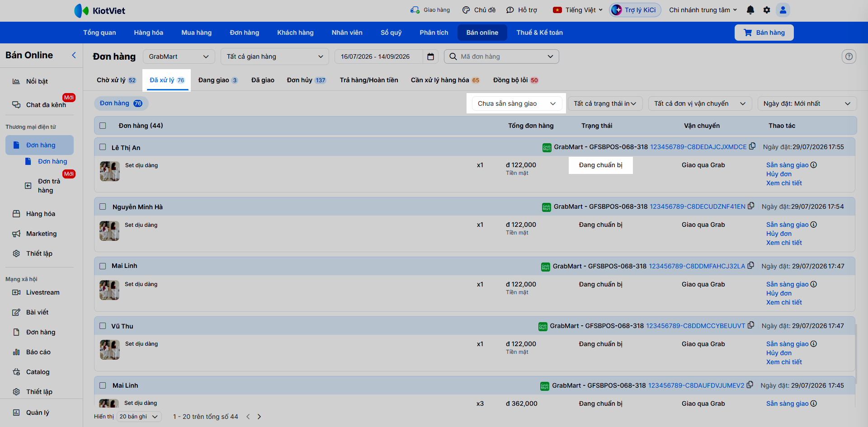This screenshot has width=868, height=427.
Task: Expand Chưa sẵn sàng giao filter dropdown
Action: [x=517, y=103]
